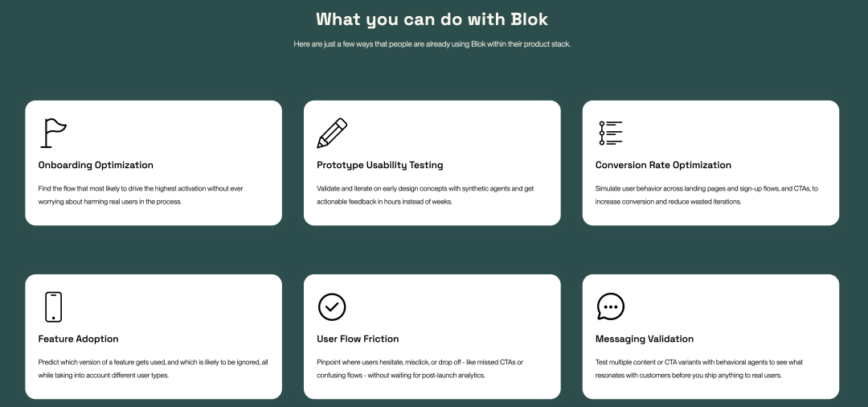Click the Conversion Rate Optimization description text
This screenshot has height=407, width=868.
(x=706, y=195)
